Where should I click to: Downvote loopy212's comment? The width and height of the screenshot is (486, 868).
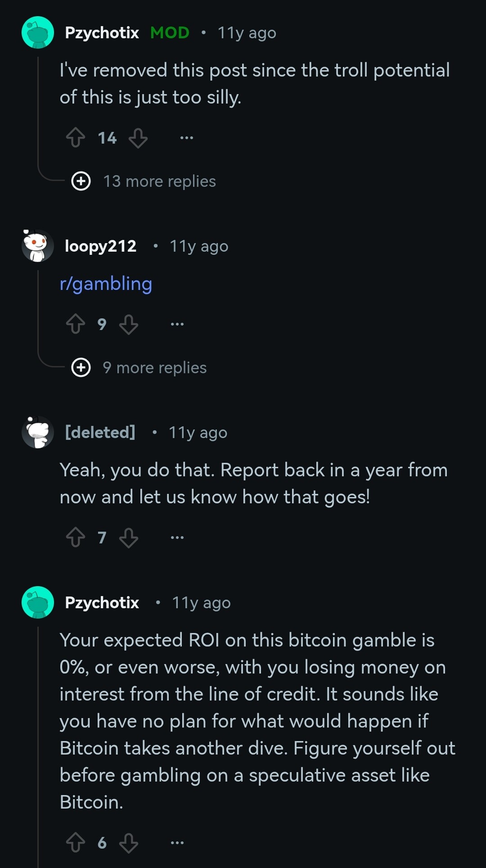[129, 324]
